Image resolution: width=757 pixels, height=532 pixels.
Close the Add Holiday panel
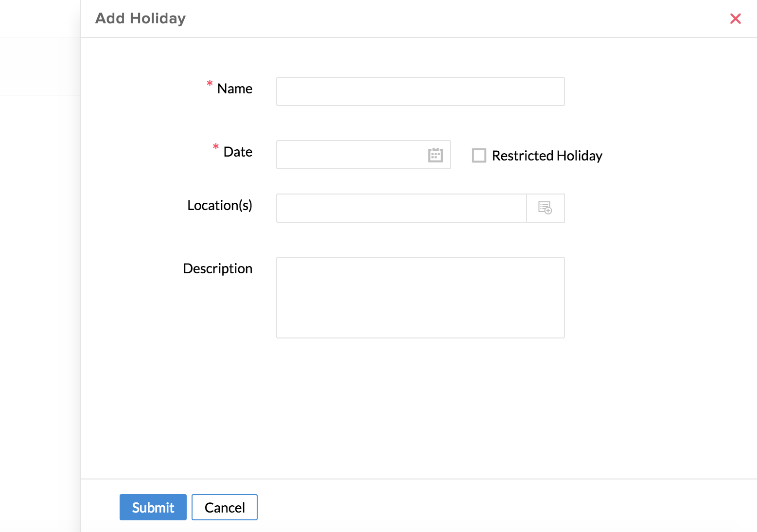point(735,18)
